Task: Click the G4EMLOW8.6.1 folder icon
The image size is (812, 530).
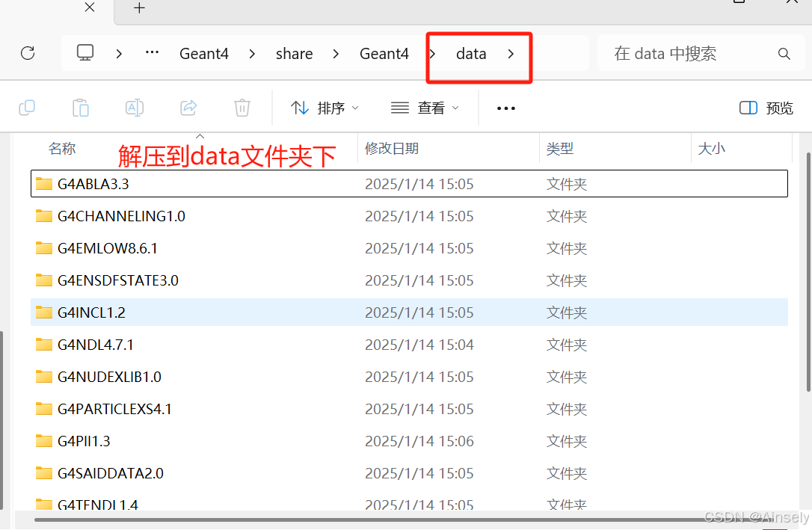Action: [x=44, y=247]
